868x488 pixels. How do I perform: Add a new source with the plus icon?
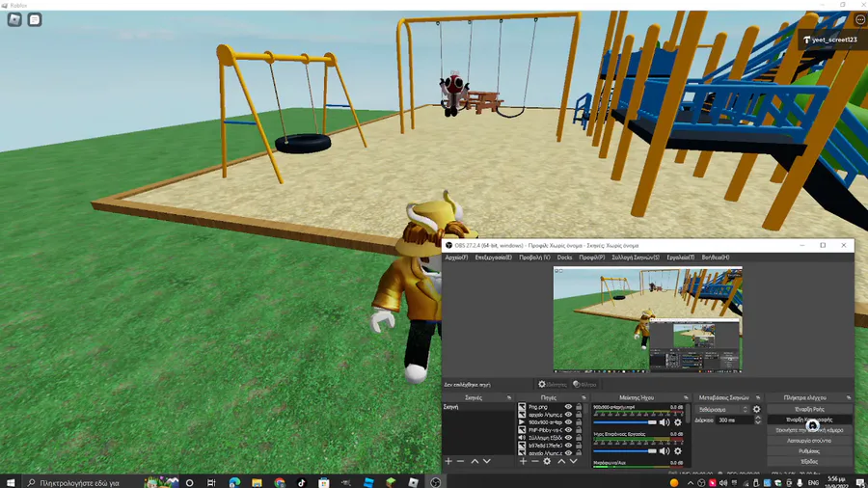pos(523,461)
